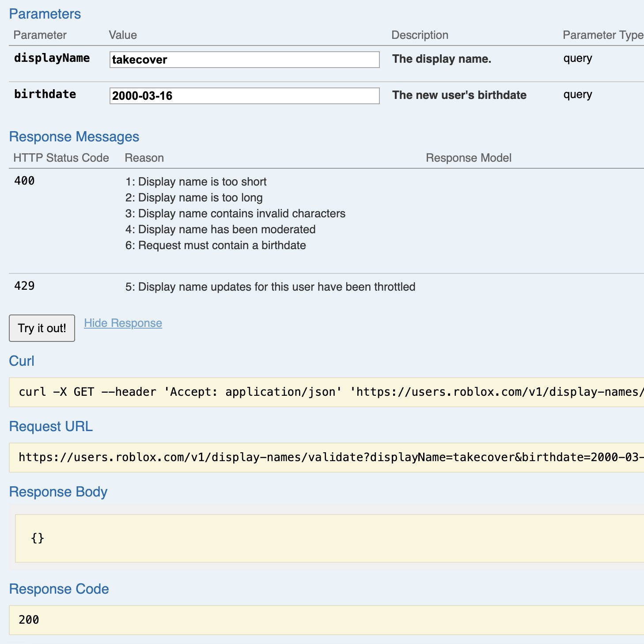Image resolution: width=644 pixels, height=644 pixels.
Task: Click the Try it out! button
Action: coord(42,328)
